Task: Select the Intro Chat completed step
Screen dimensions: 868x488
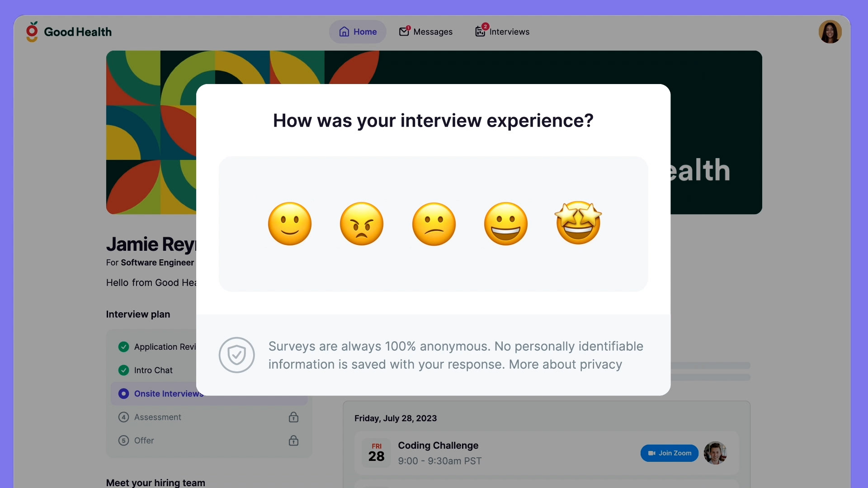Action: pos(153,370)
